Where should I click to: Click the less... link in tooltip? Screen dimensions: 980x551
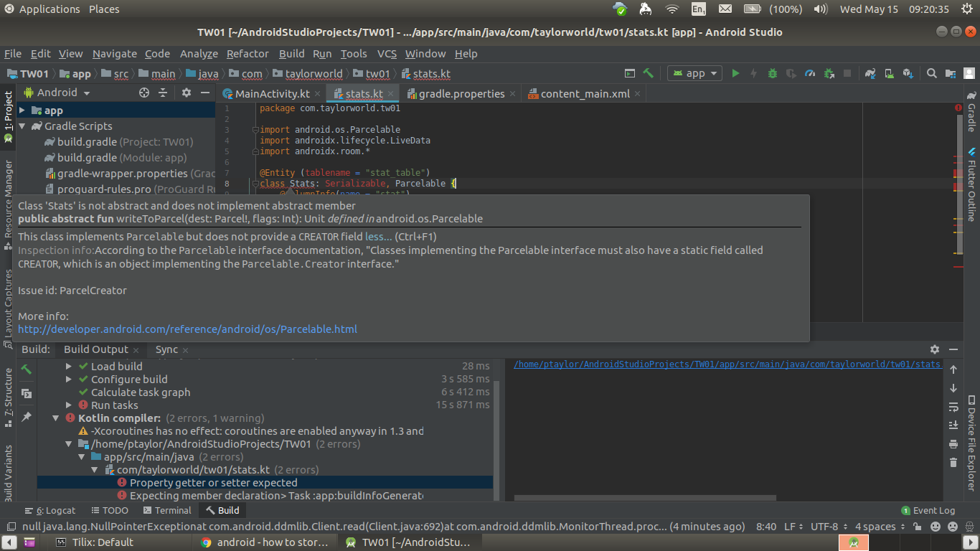378,237
